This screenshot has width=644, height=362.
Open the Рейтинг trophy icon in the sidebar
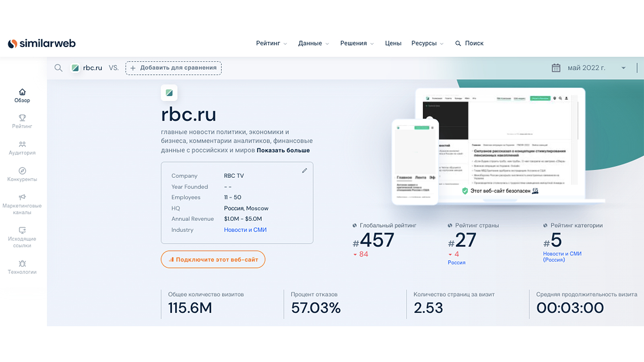[x=22, y=118]
